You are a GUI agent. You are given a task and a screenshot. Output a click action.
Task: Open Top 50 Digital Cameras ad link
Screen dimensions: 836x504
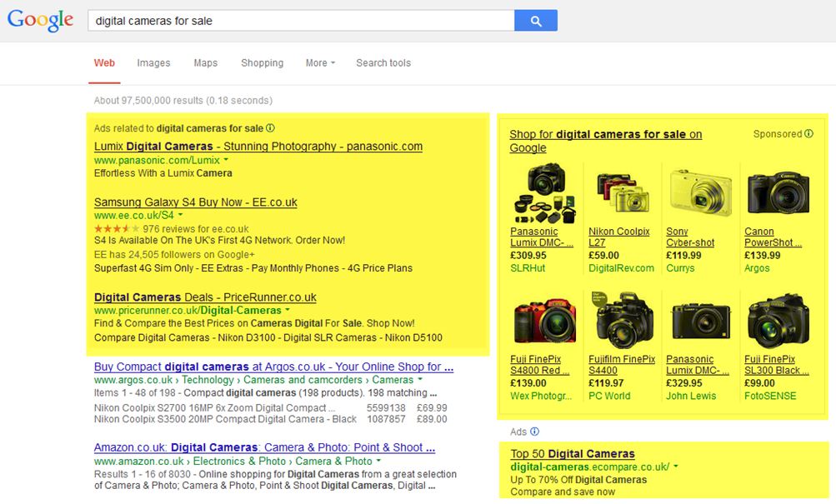tap(573, 453)
